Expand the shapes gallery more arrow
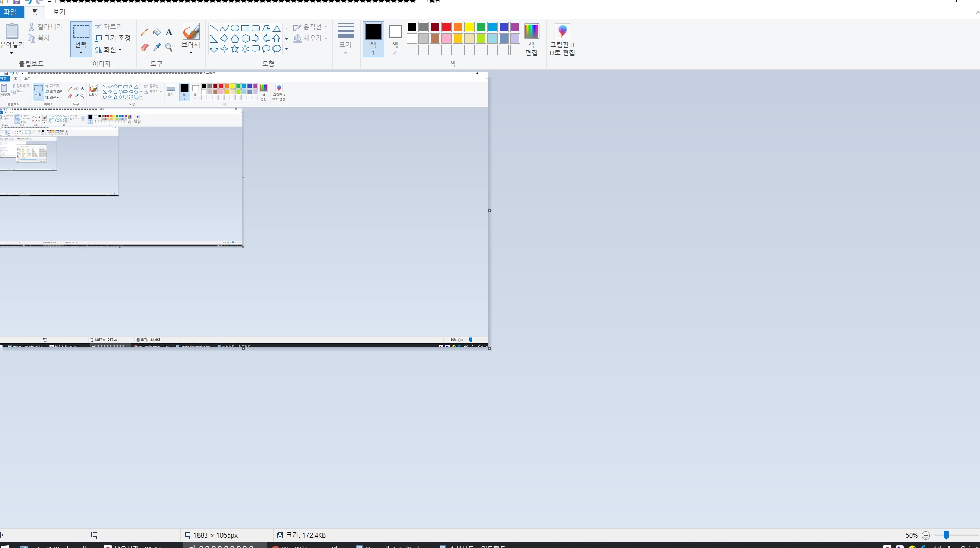 (x=286, y=49)
